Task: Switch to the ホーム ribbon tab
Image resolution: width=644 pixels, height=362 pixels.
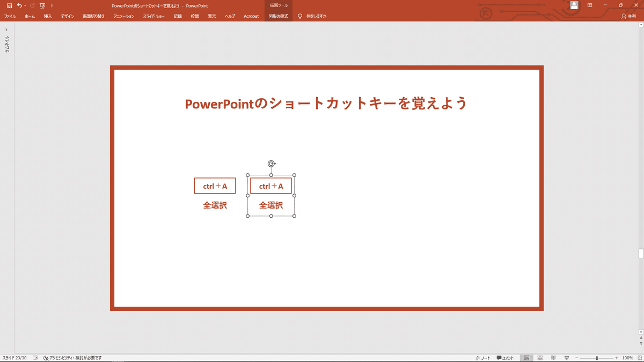Action: click(30, 16)
